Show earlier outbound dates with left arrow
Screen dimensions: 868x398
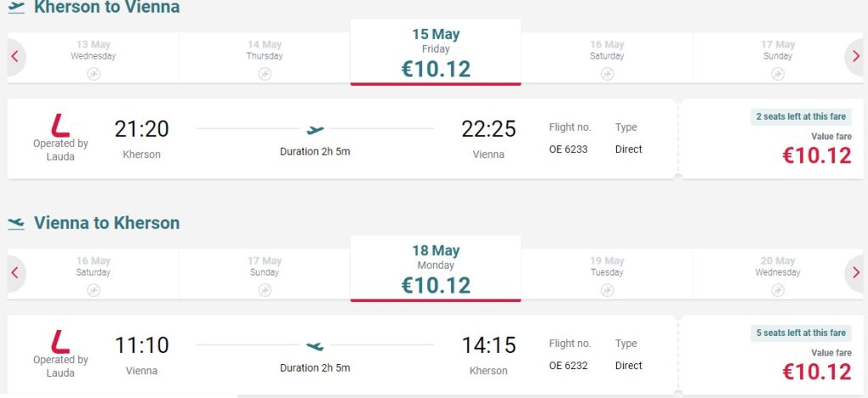coord(14,58)
